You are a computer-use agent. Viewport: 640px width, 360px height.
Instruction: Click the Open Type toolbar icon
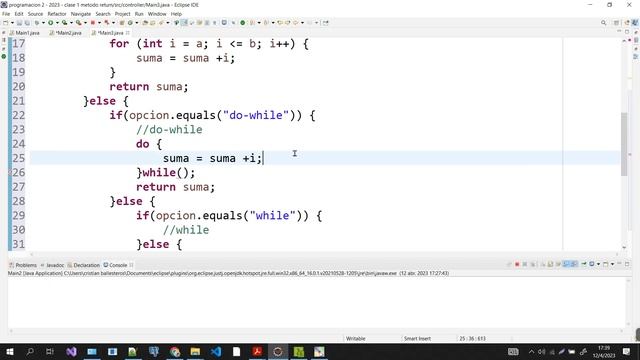[x=144, y=23]
